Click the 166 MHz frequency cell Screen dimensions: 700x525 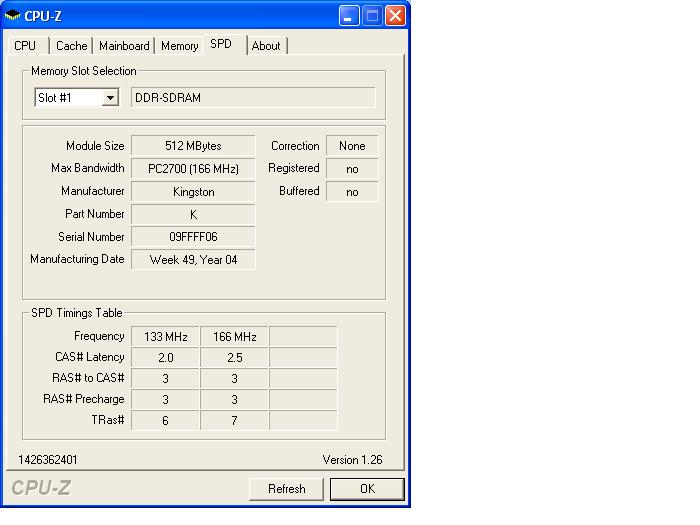[x=235, y=337]
